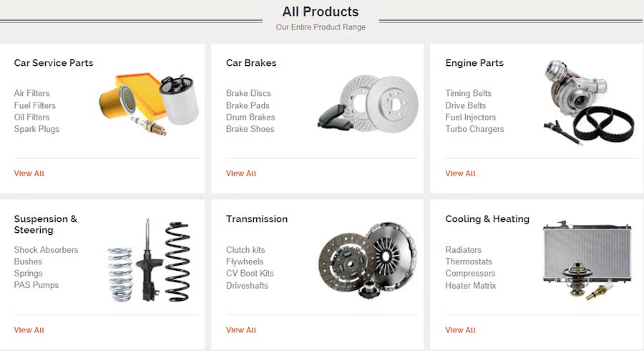Open View All under Car Service Parts
This screenshot has width=644, height=351.
pyautogui.click(x=29, y=173)
